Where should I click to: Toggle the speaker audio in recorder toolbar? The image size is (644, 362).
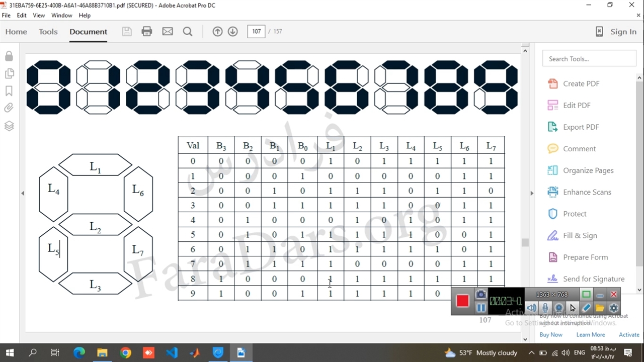tap(531, 308)
